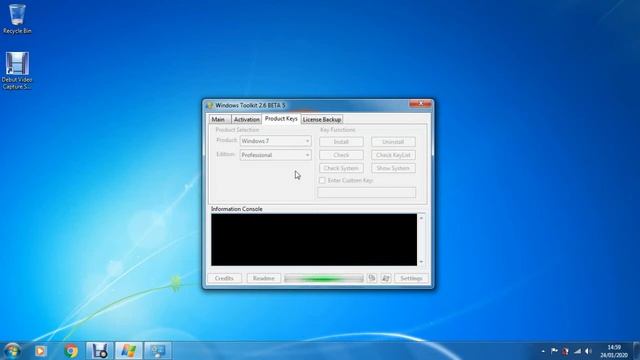The width and height of the screenshot is (640, 360).
Task: Open the Credits button
Action: [224, 278]
